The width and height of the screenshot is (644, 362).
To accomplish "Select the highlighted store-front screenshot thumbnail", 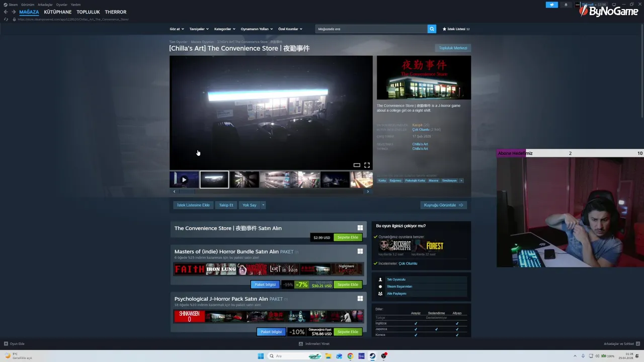I will tap(214, 179).
